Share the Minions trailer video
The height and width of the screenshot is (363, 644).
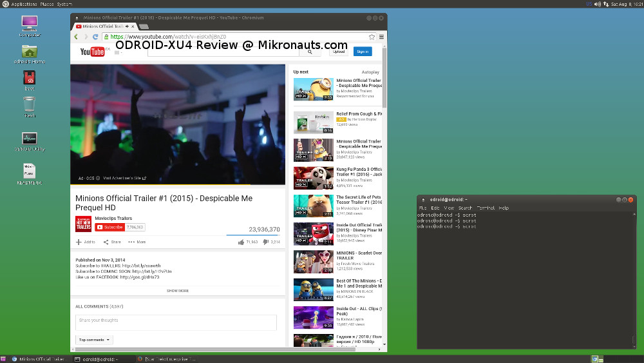point(112,242)
